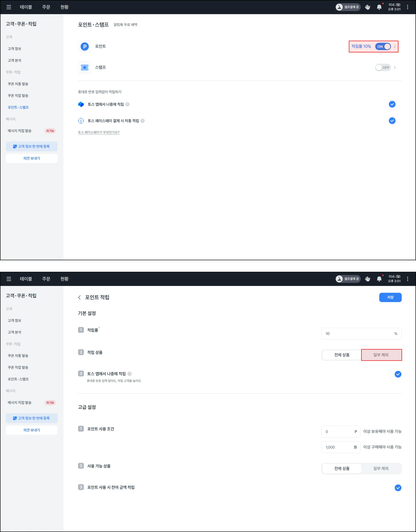The height and width of the screenshot is (532, 416).
Task: Turn off the 포인트 ON toggle
Action: [383, 46]
